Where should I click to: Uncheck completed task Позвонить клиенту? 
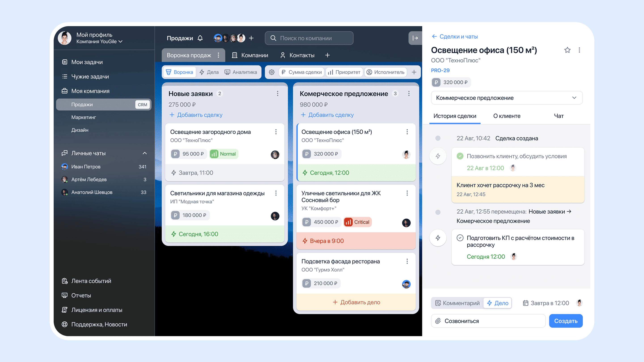click(460, 156)
